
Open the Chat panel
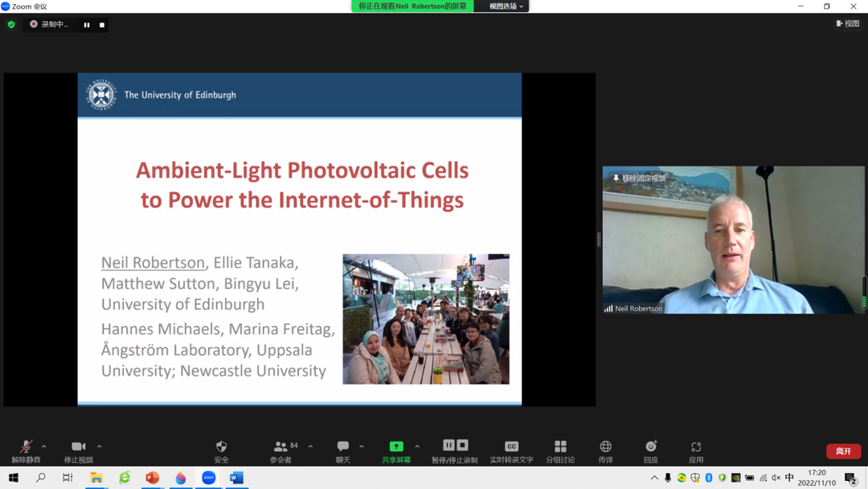[343, 448]
